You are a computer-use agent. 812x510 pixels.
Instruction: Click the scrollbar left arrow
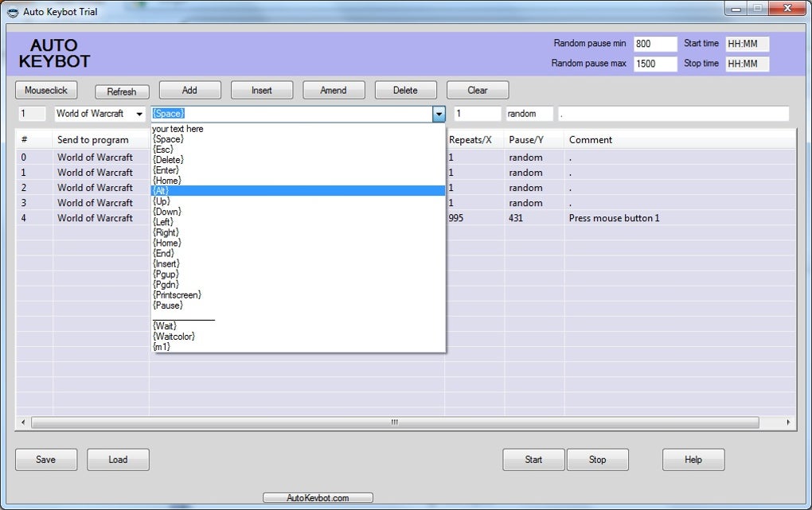tap(23, 422)
